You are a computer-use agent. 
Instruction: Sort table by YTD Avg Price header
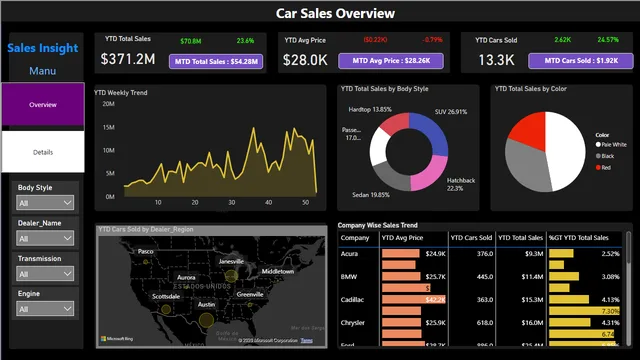pos(402,238)
